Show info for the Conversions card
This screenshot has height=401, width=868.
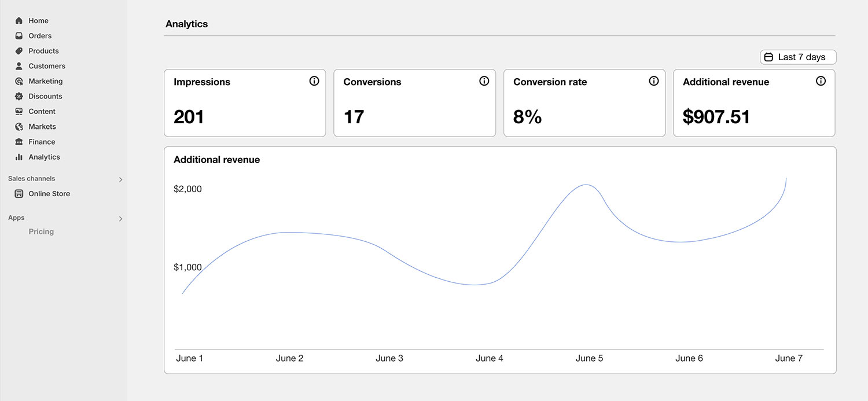(x=484, y=81)
